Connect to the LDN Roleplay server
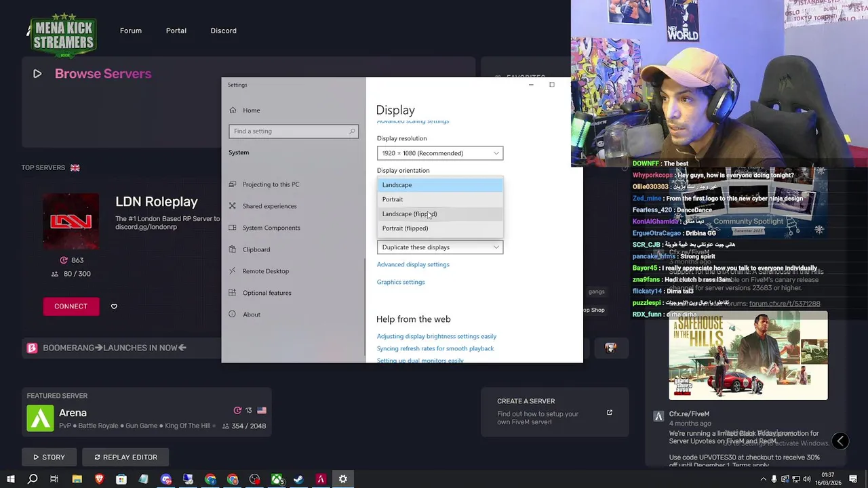The width and height of the screenshot is (868, 488). (x=71, y=306)
